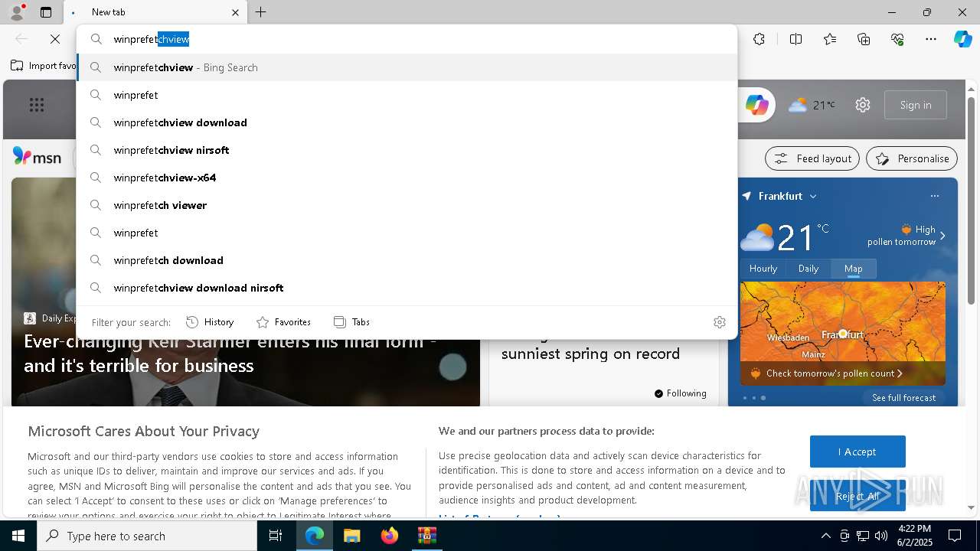980x551 pixels.
Task: Open Favorites star icon in toolbar
Action: point(830,39)
